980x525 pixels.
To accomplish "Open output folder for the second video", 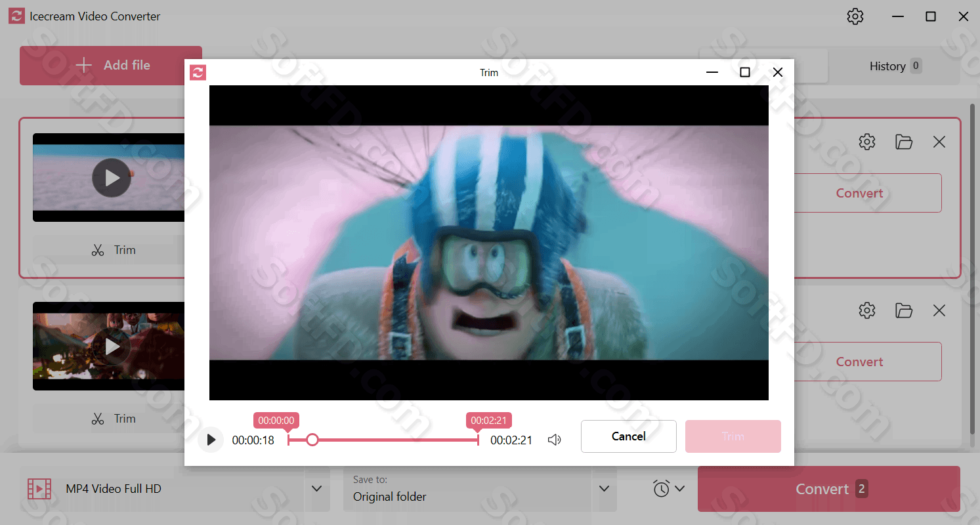I will (x=904, y=310).
